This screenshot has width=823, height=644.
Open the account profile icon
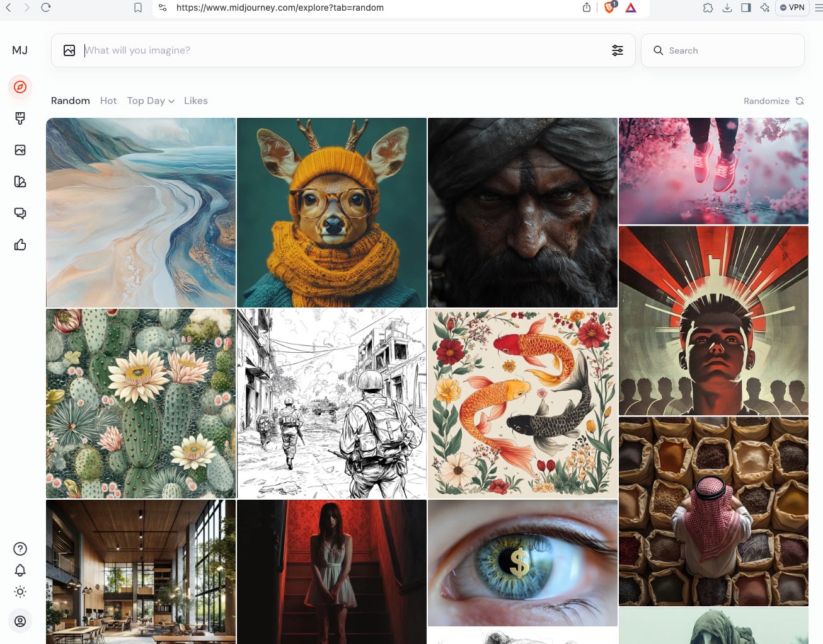pos(20,621)
